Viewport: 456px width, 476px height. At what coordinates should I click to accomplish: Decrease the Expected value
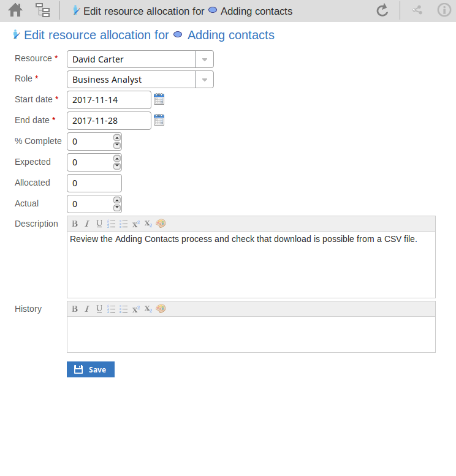[116, 166]
